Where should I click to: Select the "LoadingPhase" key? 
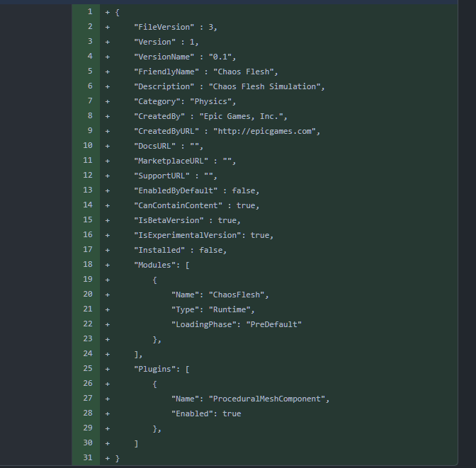(x=204, y=324)
